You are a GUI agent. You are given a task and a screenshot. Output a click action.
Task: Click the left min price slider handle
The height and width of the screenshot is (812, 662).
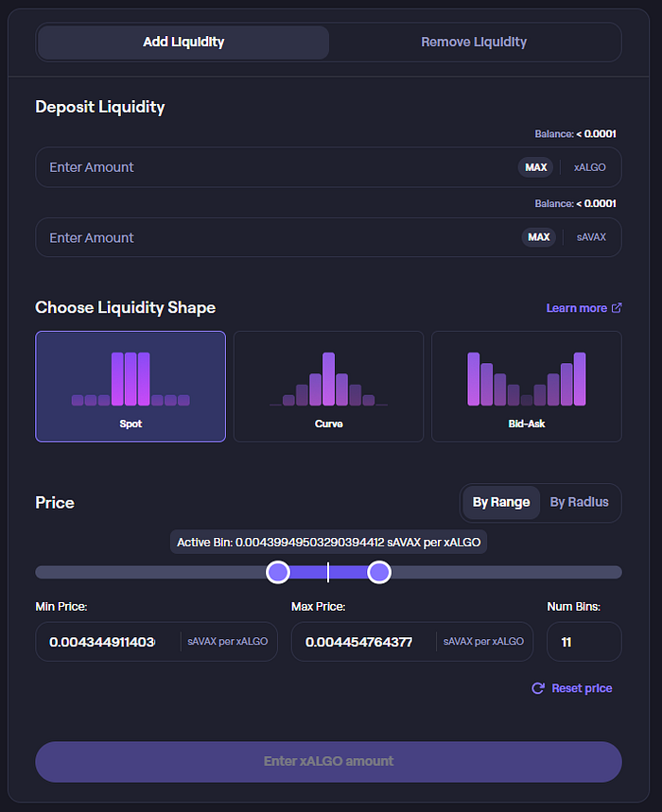278,572
